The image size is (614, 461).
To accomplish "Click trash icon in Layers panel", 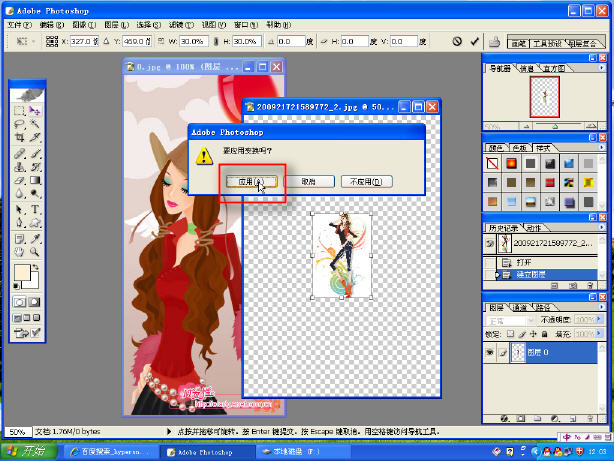I will (590, 419).
